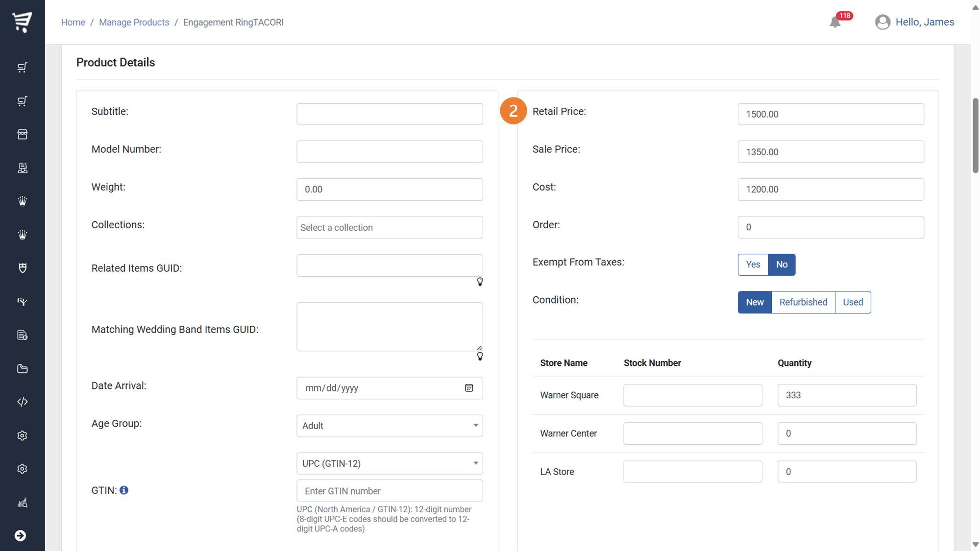Image resolution: width=980 pixels, height=551 pixels.
Task: Click the Quantity column header
Action: (794, 363)
